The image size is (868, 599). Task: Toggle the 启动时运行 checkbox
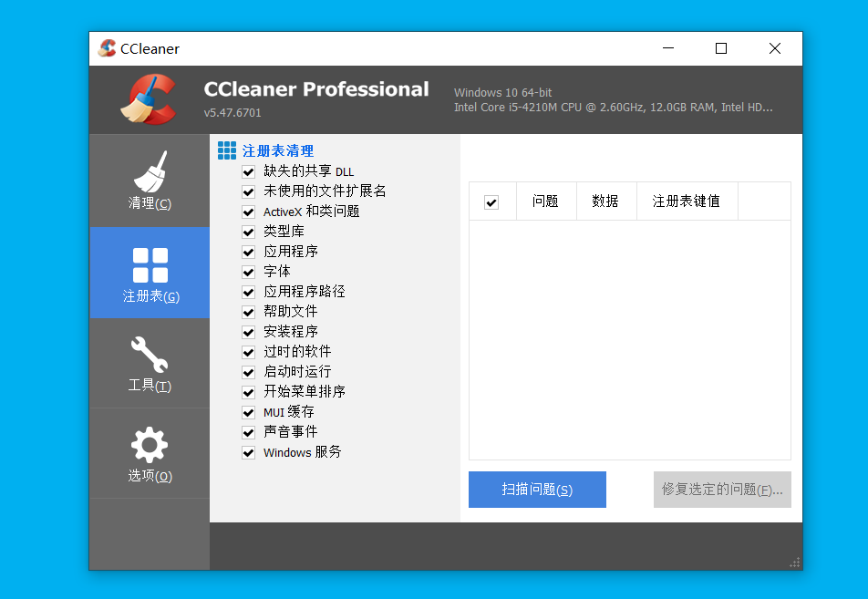tap(249, 372)
